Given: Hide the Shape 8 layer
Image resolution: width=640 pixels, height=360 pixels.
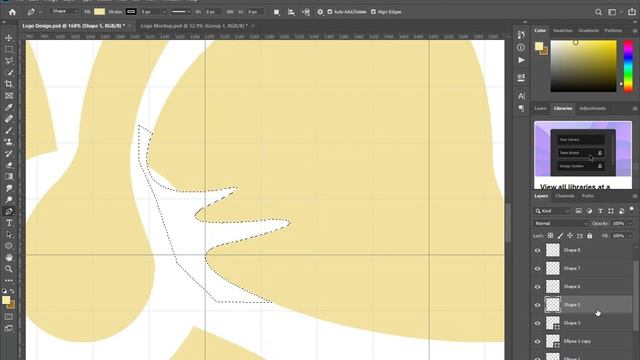Looking at the screenshot, I should (538, 250).
